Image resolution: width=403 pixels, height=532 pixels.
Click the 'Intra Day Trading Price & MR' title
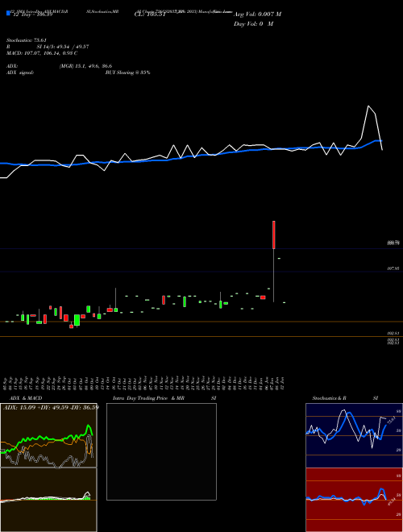[x=149, y=398]
